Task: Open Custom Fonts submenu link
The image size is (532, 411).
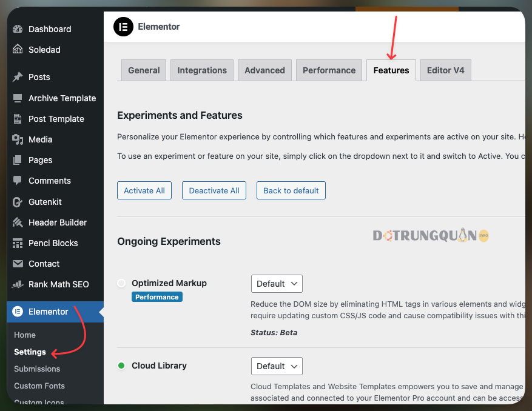Action: tap(39, 386)
